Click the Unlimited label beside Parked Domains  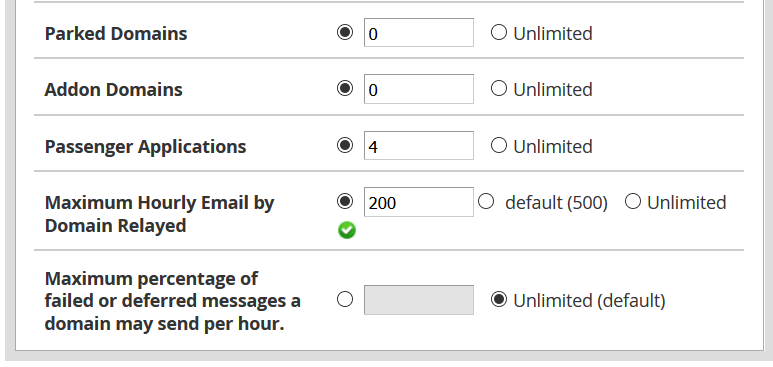tap(553, 34)
